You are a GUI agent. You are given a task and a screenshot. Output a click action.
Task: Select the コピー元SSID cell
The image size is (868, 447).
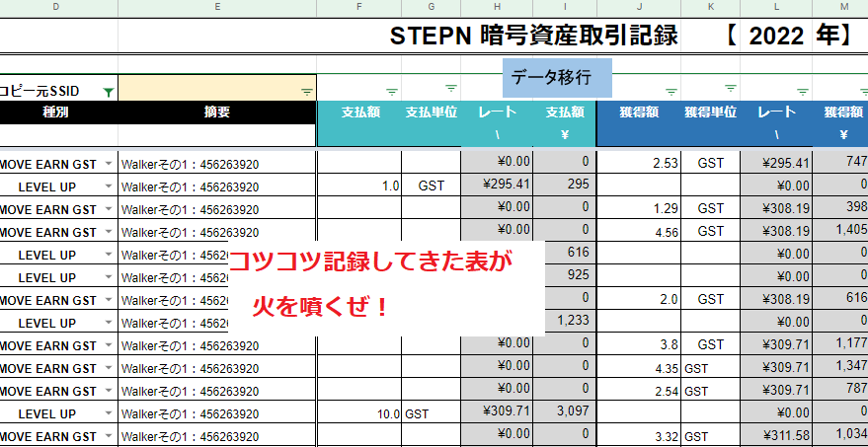coord(58,88)
